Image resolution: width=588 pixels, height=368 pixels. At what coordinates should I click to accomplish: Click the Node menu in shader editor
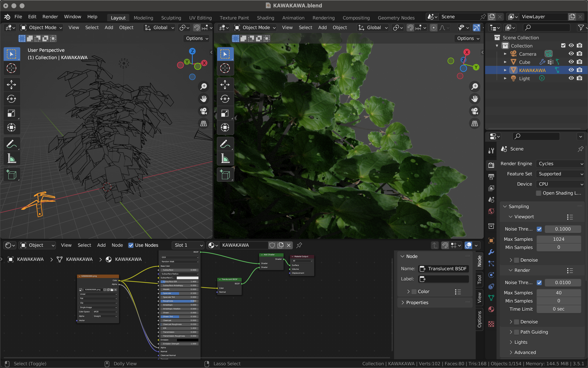pos(117,245)
